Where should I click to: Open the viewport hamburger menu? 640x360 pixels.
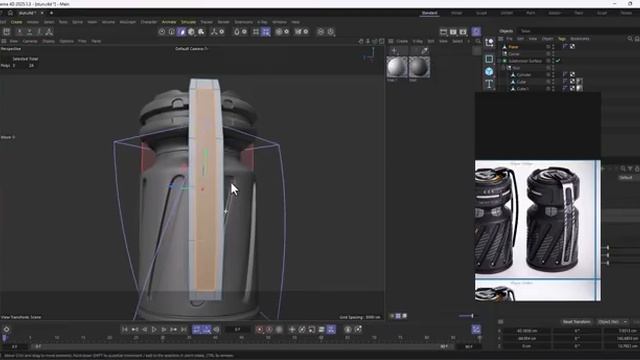tap(4, 41)
